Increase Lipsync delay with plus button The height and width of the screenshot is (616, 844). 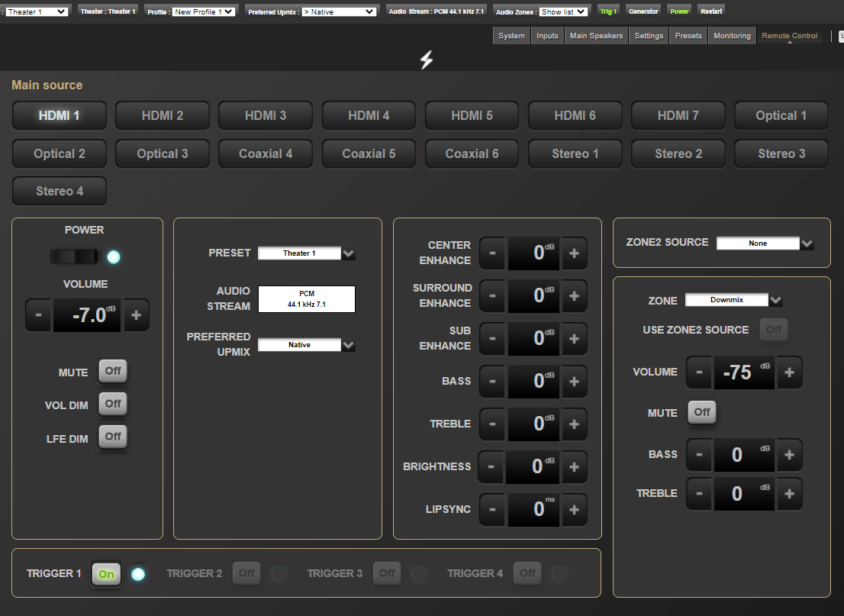(x=574, y=509)
